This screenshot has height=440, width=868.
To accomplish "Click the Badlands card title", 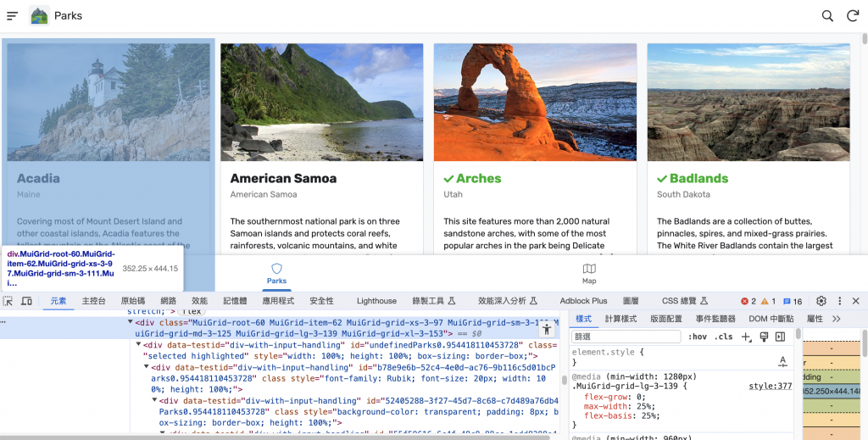I will 698,178.
